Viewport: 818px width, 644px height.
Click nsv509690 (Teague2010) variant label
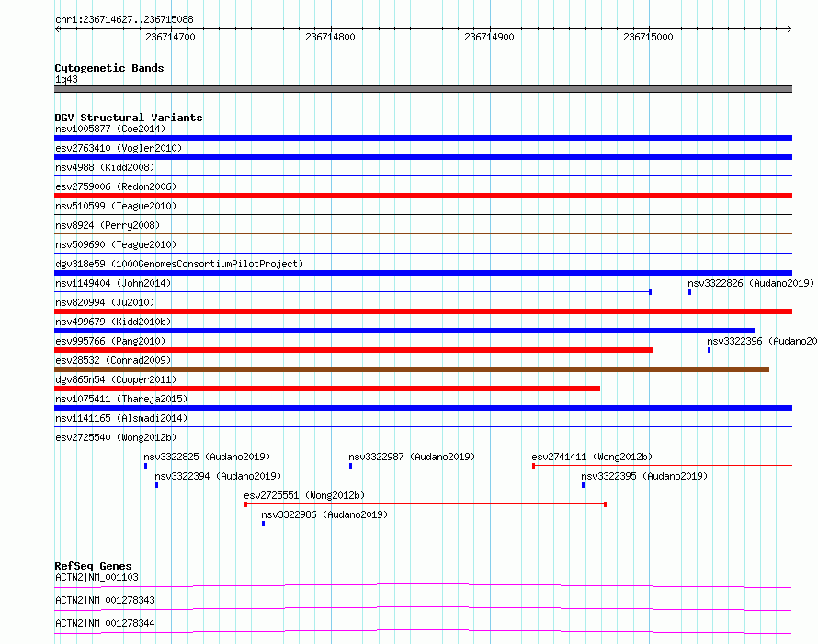116,244
